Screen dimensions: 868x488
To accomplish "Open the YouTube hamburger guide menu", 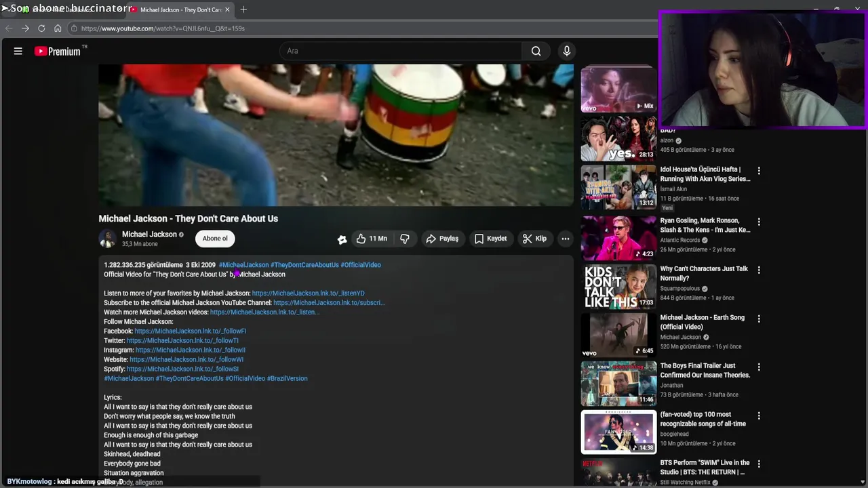I will (18, 51).
